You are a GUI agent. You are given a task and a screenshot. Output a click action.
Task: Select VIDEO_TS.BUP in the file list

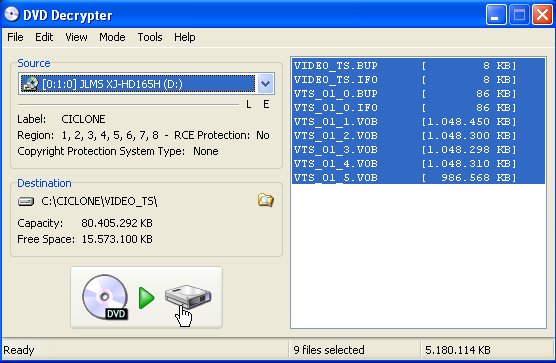418,66
